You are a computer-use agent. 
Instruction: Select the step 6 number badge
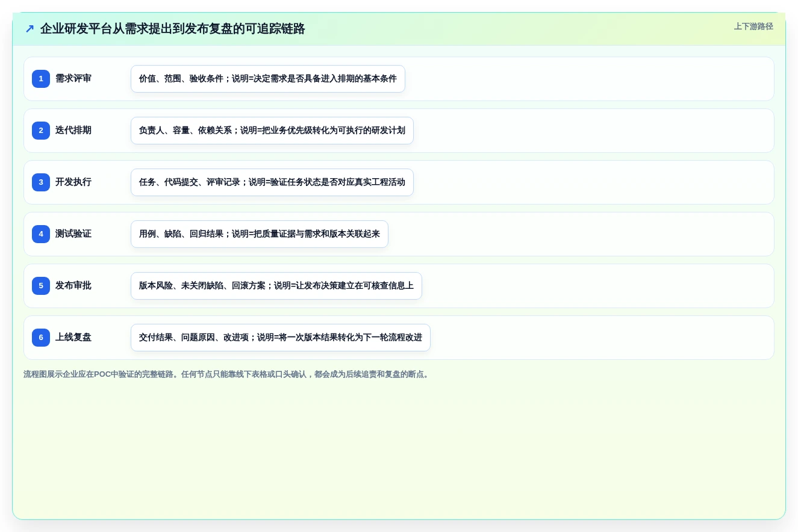[x=41, y=338]
